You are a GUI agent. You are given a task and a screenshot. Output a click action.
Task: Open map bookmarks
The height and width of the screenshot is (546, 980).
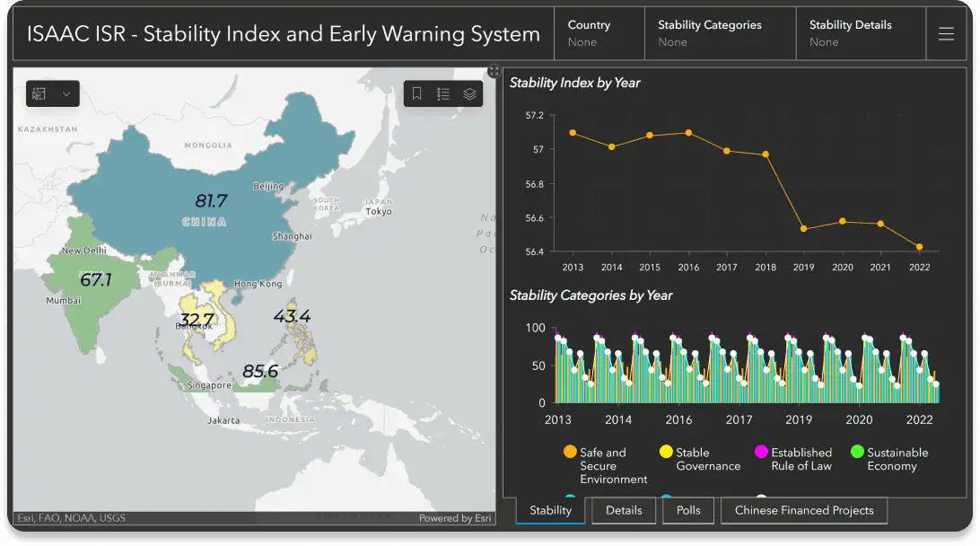[417, 93]
